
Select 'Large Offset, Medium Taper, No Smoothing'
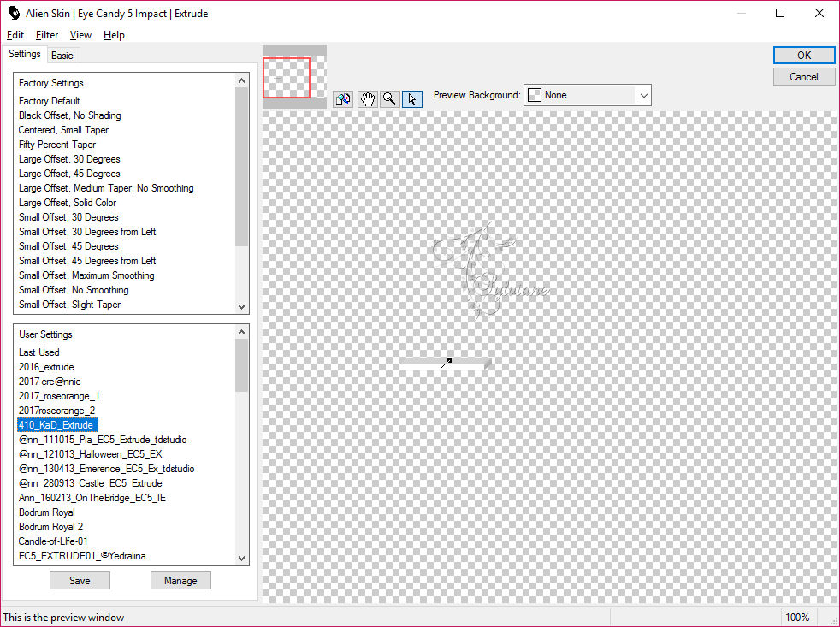coord(106,188)
